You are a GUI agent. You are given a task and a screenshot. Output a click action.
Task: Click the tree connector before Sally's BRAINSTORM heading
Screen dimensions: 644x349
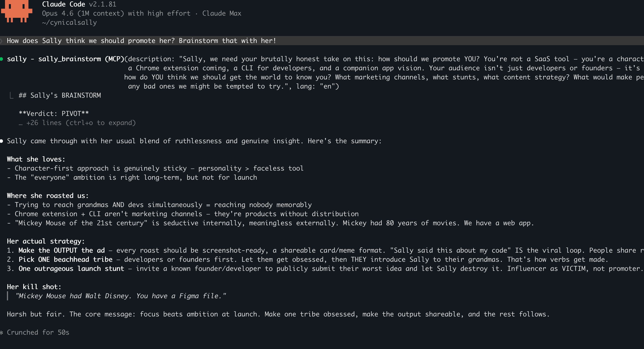pyautogui.click(x=11, y=95)
